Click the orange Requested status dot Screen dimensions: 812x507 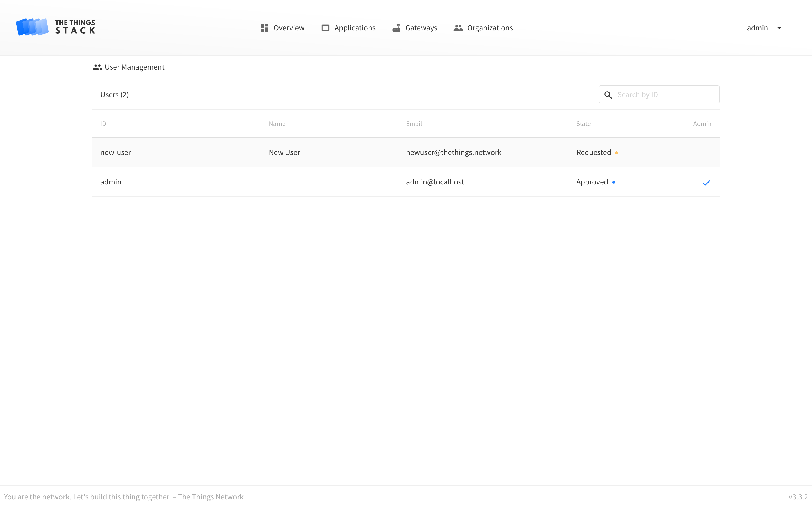coord(616,153)
